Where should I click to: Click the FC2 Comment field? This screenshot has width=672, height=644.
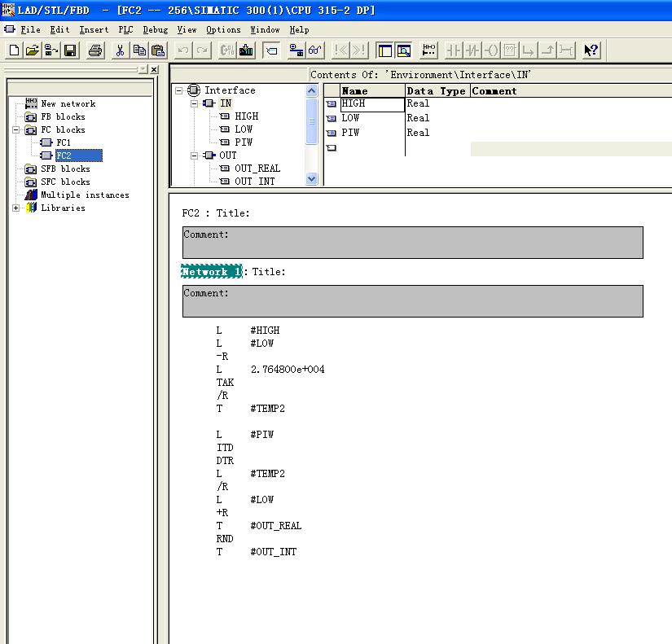click(412, 243)
